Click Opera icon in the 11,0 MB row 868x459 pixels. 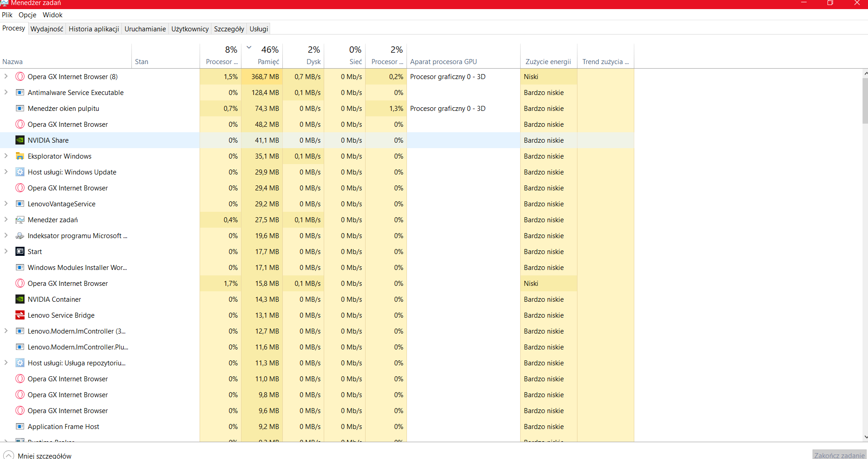tap(20, 379)
